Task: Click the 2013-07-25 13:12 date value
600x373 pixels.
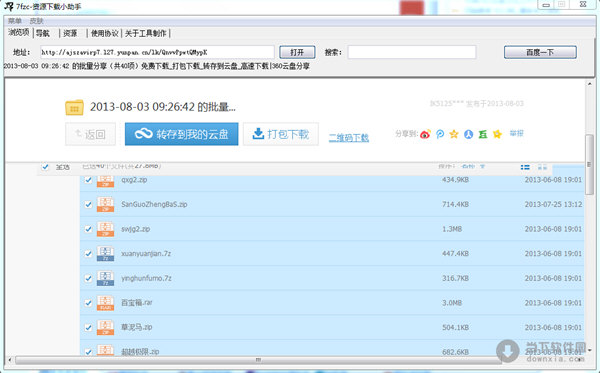Action: (x=553, y=204)
